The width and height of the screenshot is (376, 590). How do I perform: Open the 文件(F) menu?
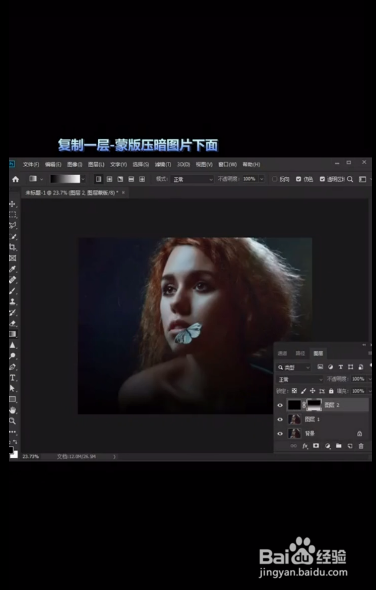tap(31, 164)
